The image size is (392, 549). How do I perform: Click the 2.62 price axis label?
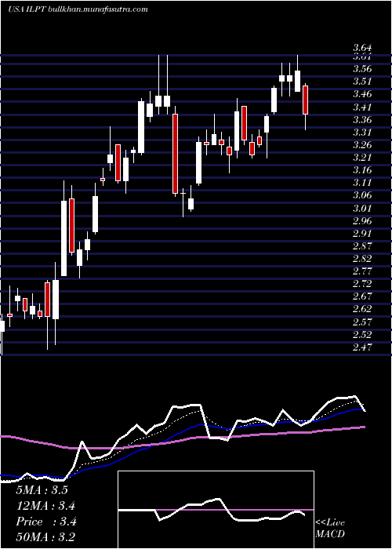click(x=362, y=309)
